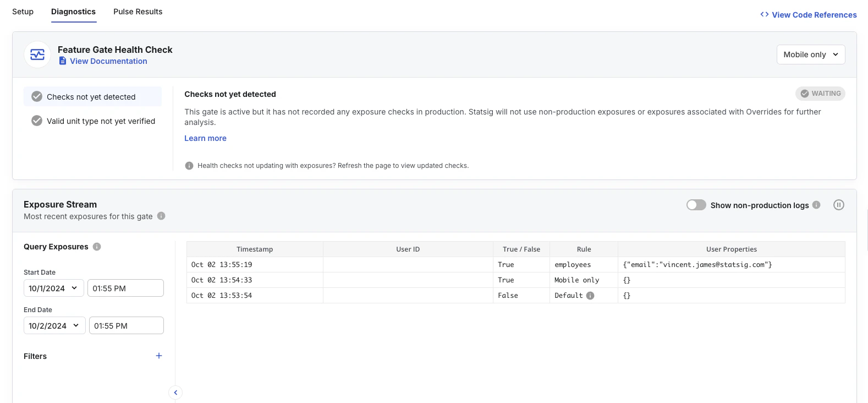Select Valid unit type not yet verified

tap(92, 121)
